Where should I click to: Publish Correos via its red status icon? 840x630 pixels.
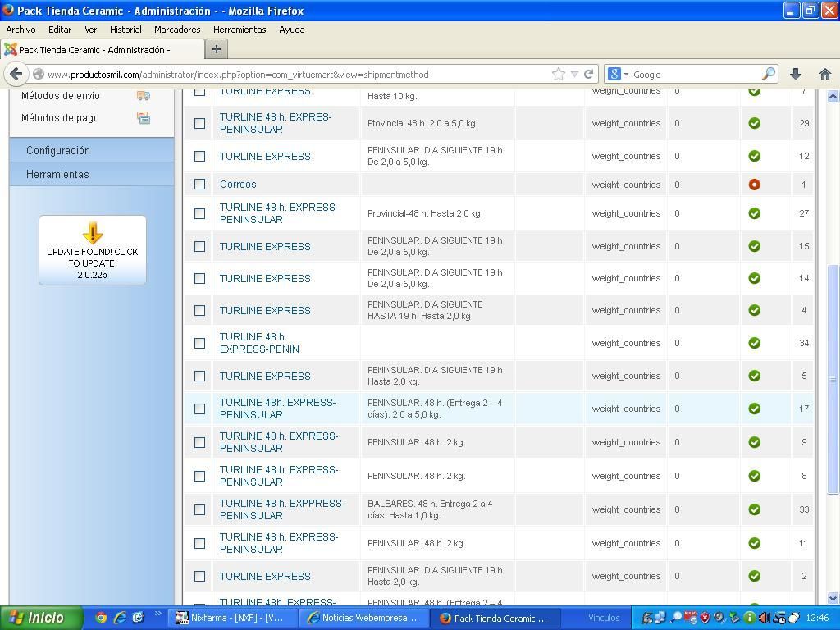click(x=755, y=185)
